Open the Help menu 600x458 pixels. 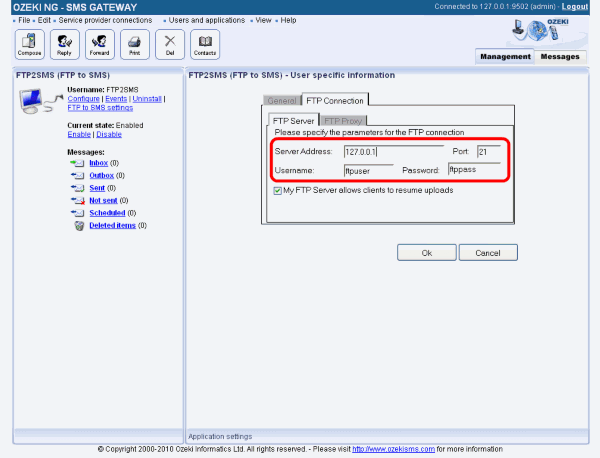click(288, 20)
